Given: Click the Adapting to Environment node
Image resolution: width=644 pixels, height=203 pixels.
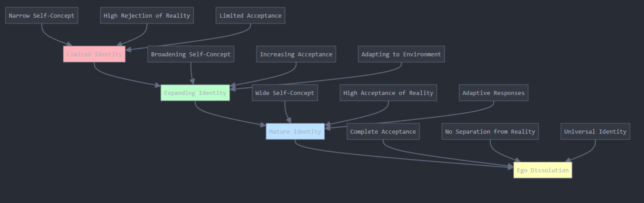Looking at the screenshot, I should [x=401, y=54].
